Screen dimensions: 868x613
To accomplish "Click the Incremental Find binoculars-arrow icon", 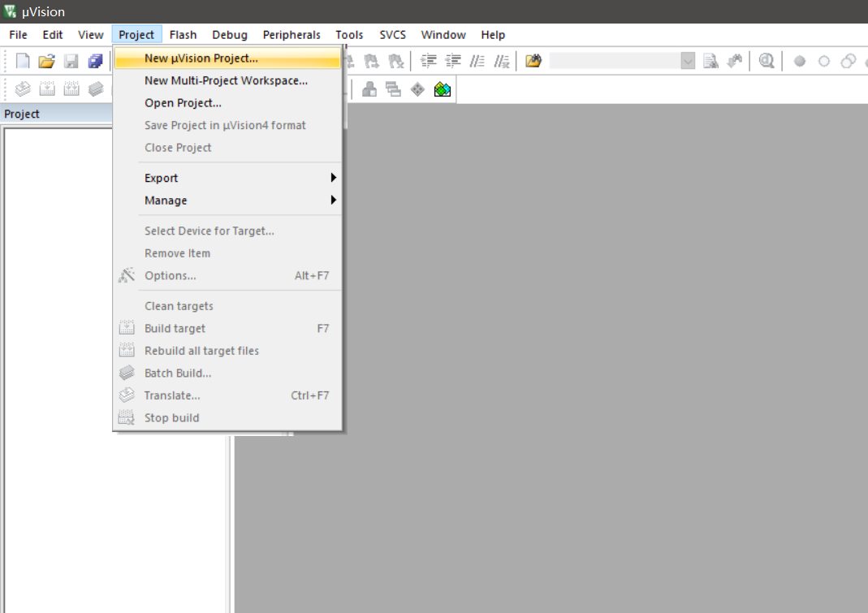I will 735,61.
